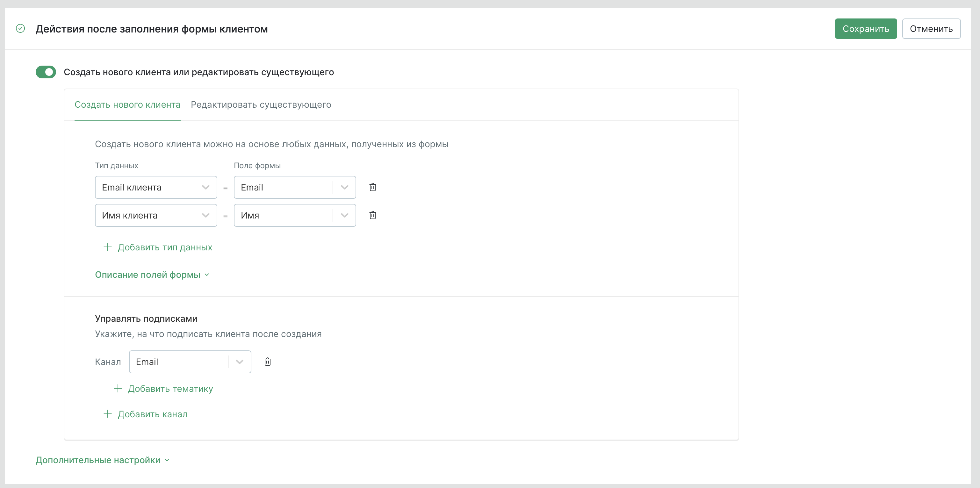Remove the Email channel subscription
This screenshot has width=980, height=488.
(267, 362)
